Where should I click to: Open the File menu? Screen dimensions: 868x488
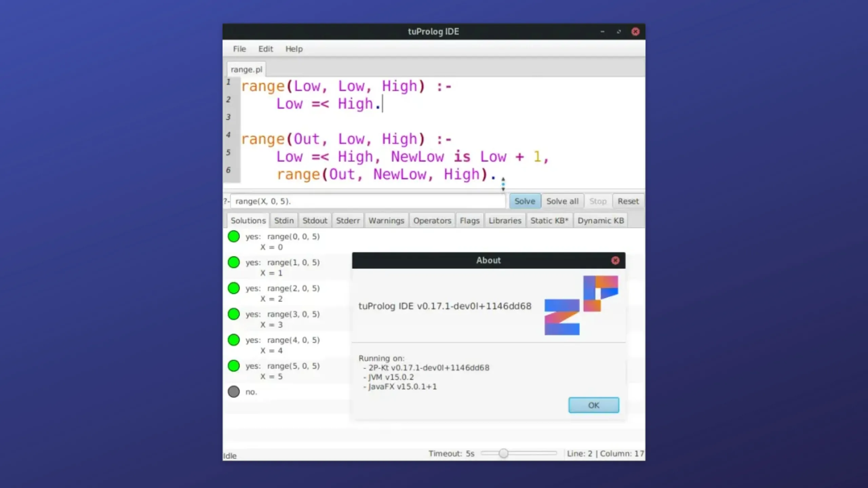click(239, 49)
